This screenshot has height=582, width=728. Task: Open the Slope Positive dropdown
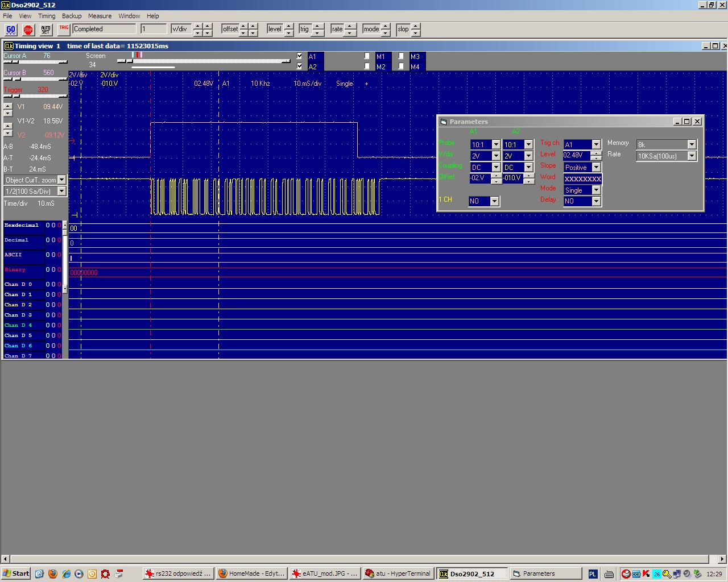pos(596,167)
